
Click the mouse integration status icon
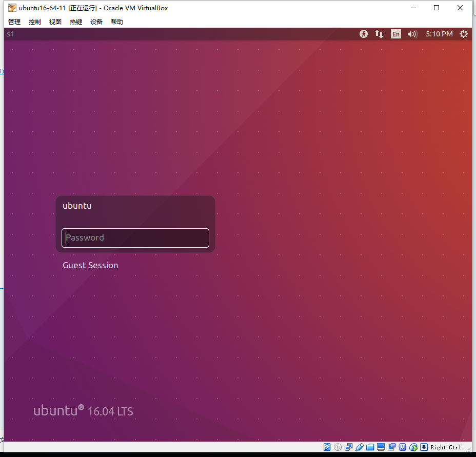point(413,447)
